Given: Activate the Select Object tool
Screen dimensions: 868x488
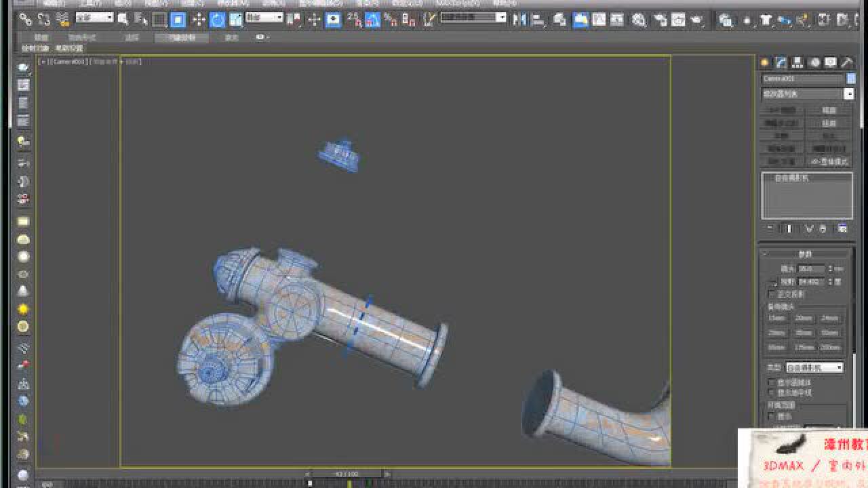Looking at the screenshot, I should tap(123, 20).
